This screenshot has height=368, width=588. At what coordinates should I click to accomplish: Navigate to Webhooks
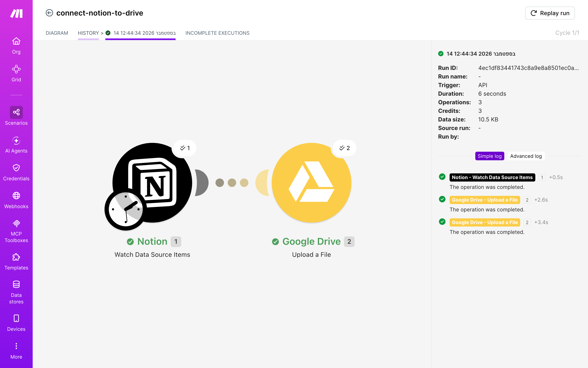[16, 200]
